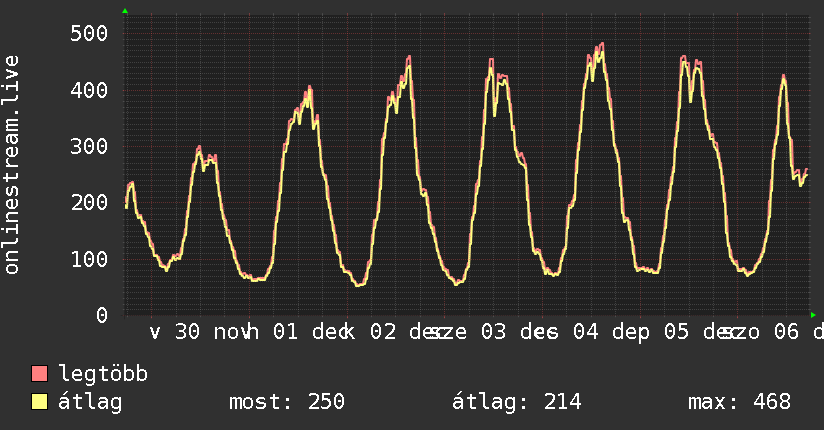Click the 300 y-axis label

89,147
